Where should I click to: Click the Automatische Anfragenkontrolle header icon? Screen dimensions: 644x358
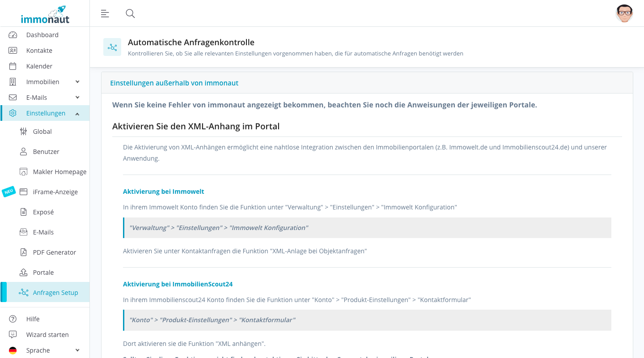pos(112,47)
